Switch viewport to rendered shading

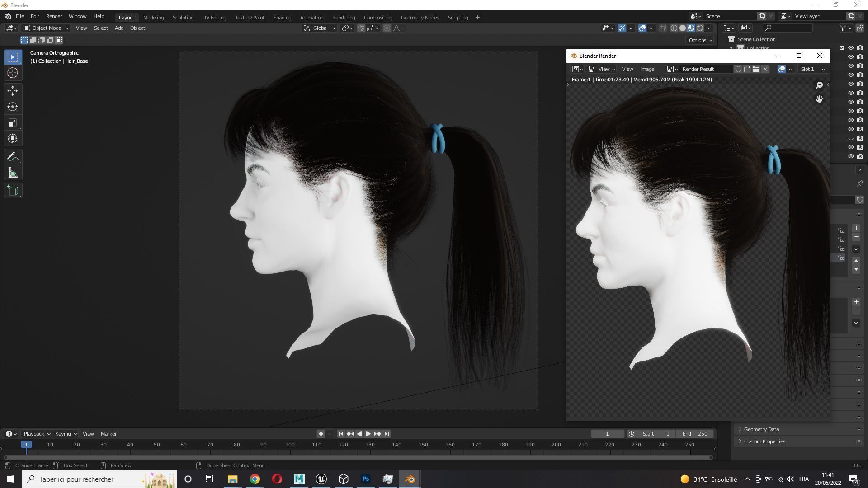pos(700,28)
